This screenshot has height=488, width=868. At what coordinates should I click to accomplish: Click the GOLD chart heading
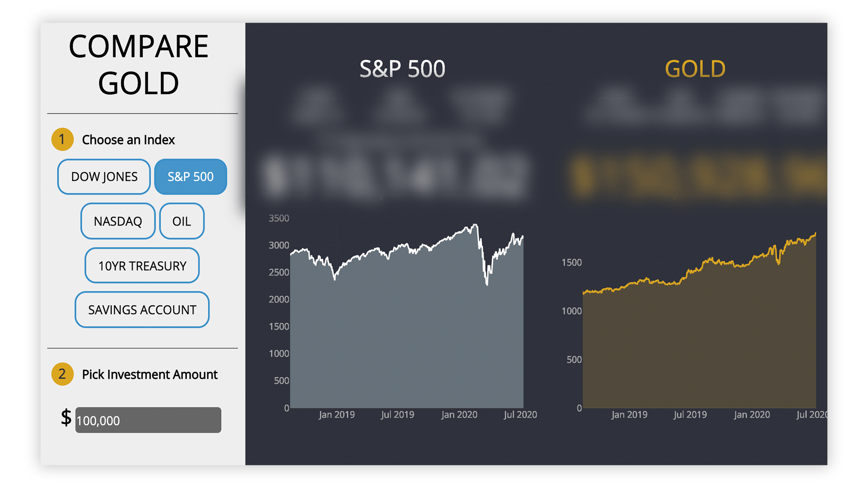pyautogui.click(x=695, y=69)
